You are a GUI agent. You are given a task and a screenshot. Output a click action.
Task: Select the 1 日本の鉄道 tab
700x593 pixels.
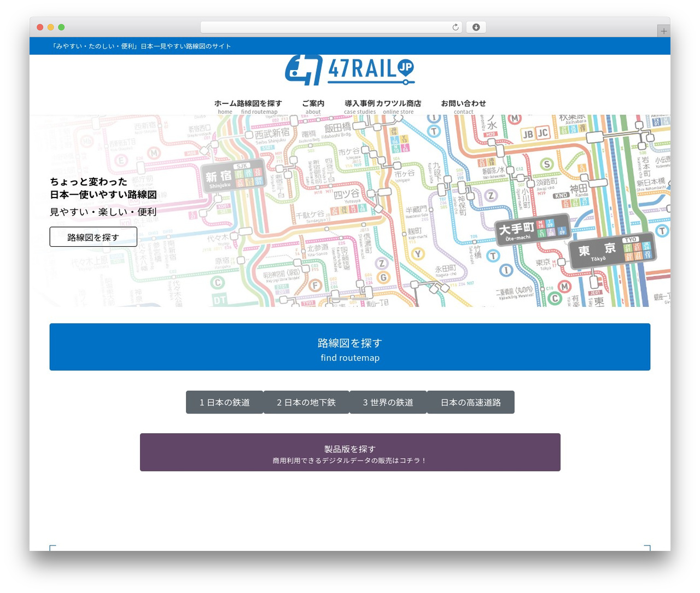pyautogui.click(x=225, y=402)
